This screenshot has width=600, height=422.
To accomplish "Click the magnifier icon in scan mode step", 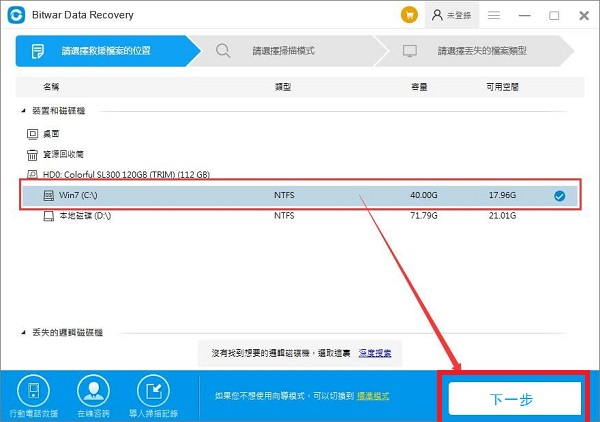I will tap(223, 51).
